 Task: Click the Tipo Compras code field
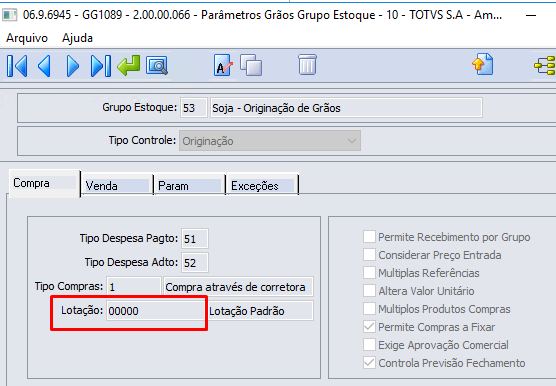[x=134, y=286]
